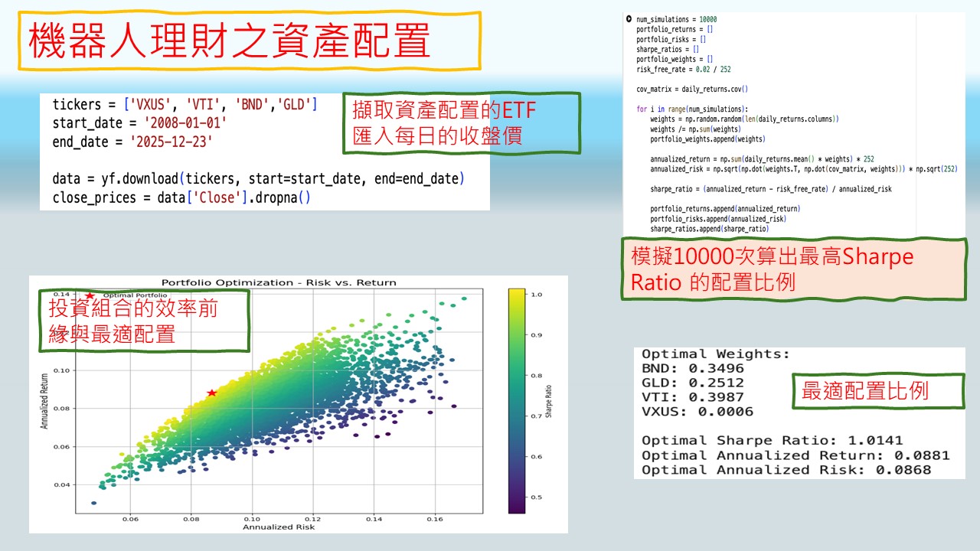Click the close_prices dropna code line
980x551 pixels.
pyautogui.click(x=181, y=197)
